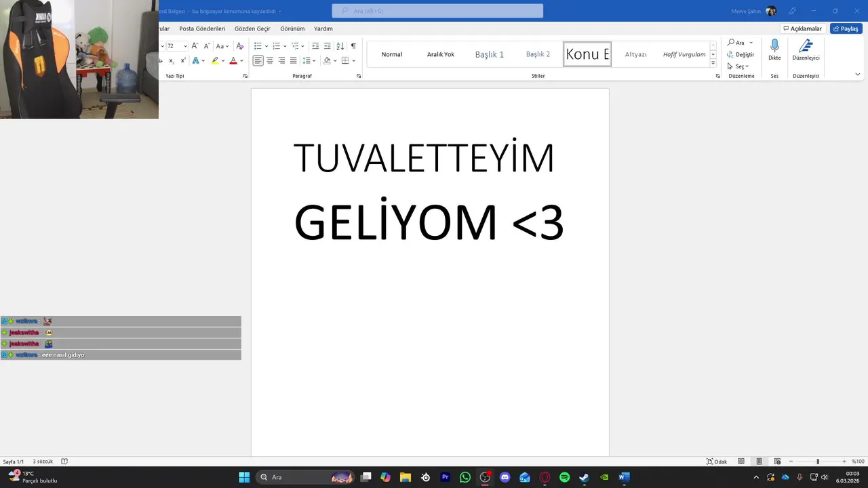This screenshot has width=868, height=488.
Task: Apply yellow text highlight color
Action: pyautogui.click(x=215, y=61)
